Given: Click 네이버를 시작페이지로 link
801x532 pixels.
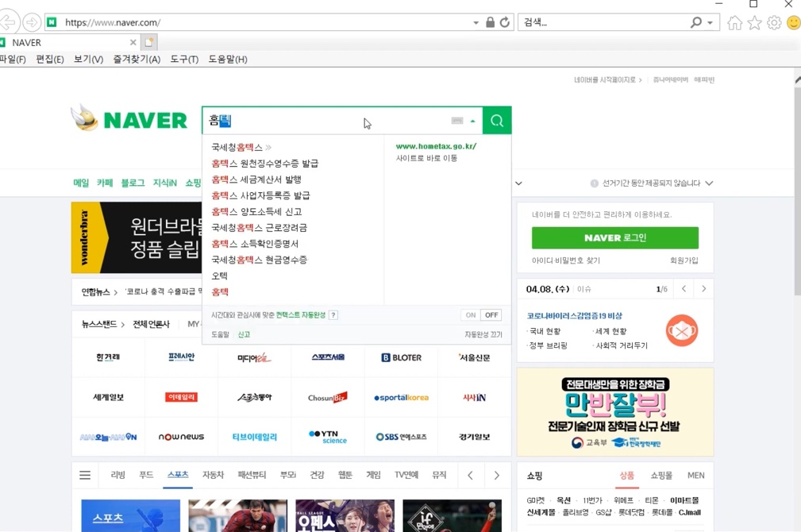Looking at the screenshot, I should (607, 79).
